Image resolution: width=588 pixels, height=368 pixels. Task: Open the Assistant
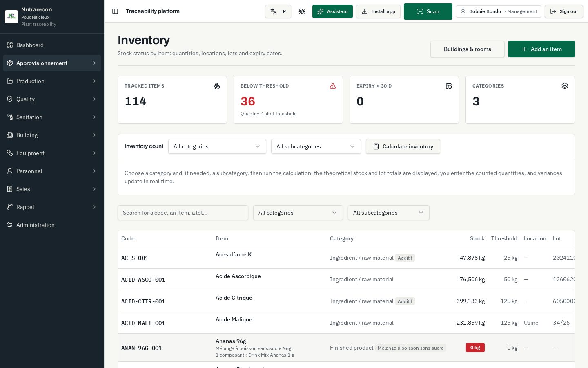tap(332, 11)
